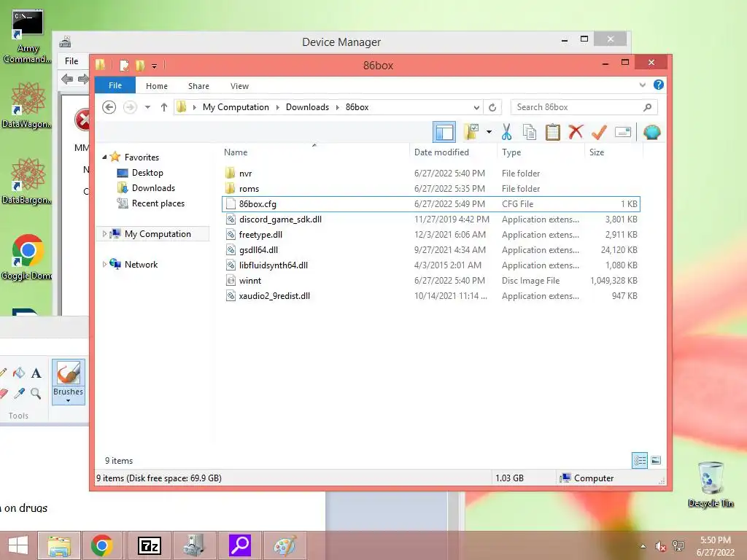
Task: Switch to the Share ribbon tab
Action: coord(198,86)
